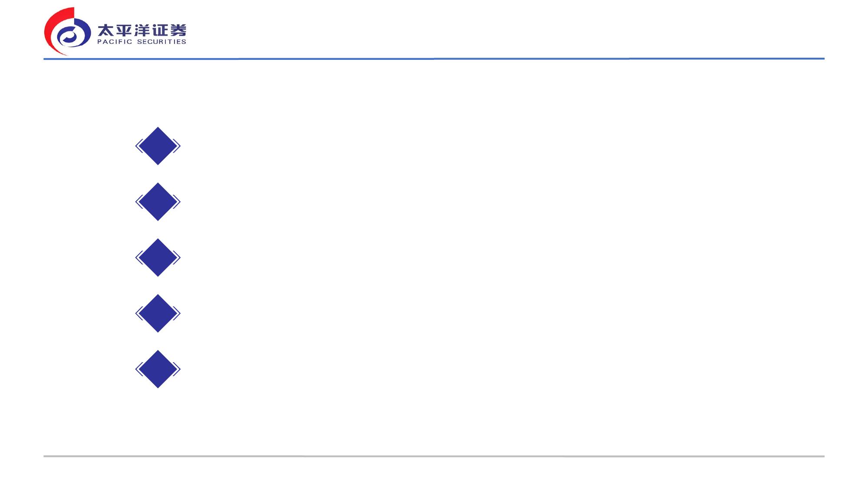Click the right chevron of the bottom diamond

click(178, 369)
